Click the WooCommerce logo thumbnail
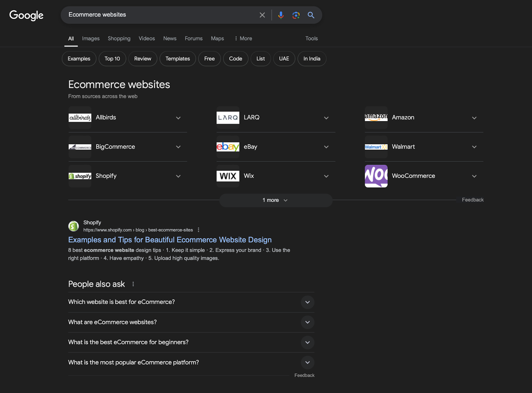This screenshot has height=393, width=532. (376, 176)
